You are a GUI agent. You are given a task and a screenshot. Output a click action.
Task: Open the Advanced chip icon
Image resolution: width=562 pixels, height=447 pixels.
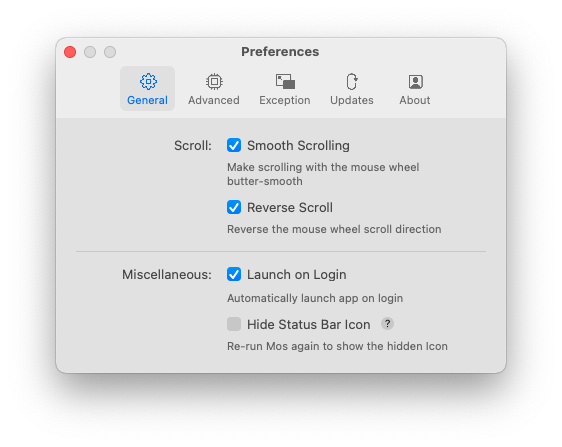[214, 81]
